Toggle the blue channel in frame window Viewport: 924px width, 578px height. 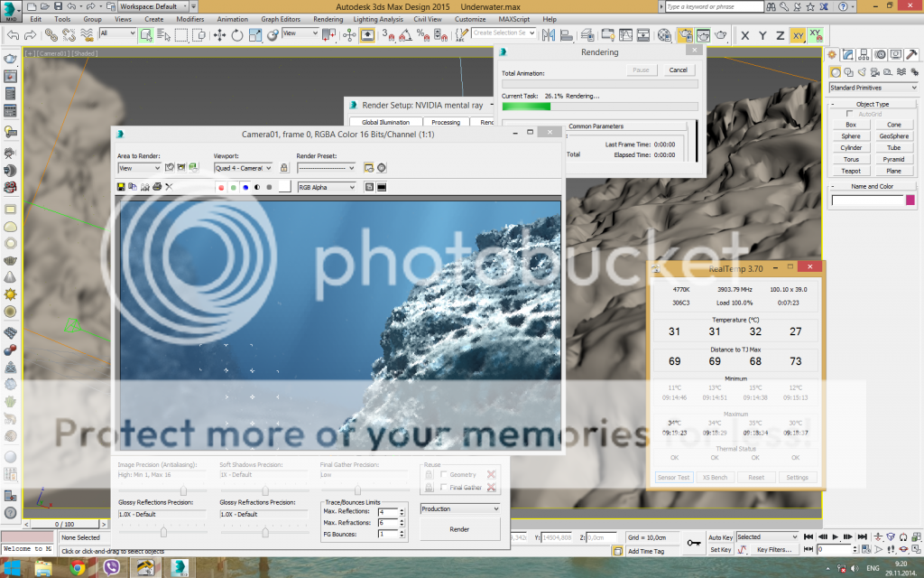[245, 188]
